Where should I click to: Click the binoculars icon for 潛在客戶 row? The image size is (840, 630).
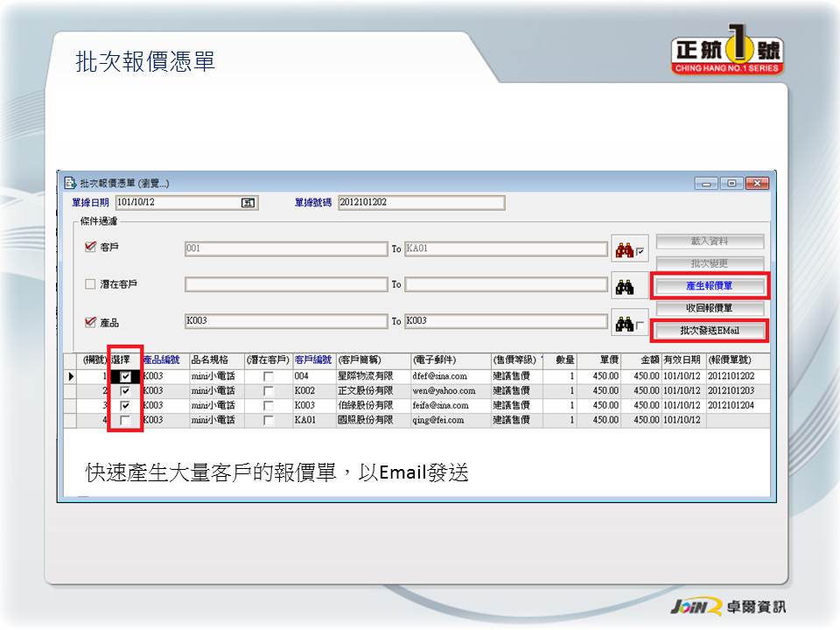click(x=624, y=286)
